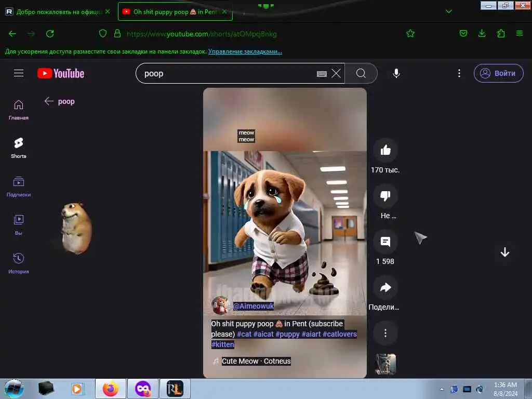Viewport: 532px width, 399px height.
Task: View site security padlock info
Action: [117, 33]
